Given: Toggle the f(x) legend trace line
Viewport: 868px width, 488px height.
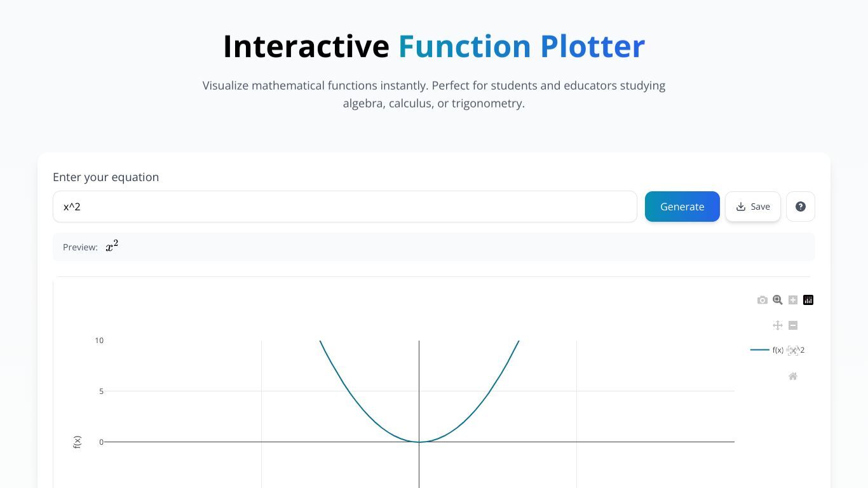Looking at the screenshot, I should (760, 350).
